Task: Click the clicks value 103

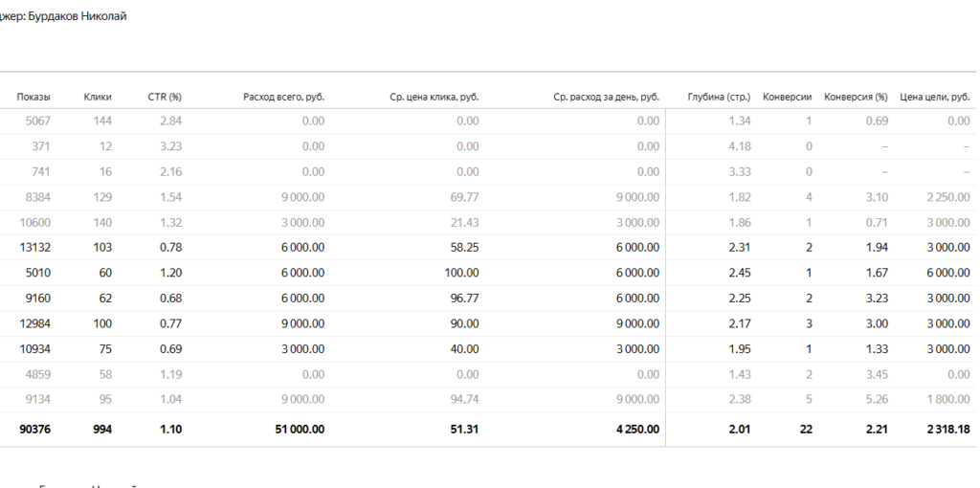Action: pyautogui.click(x=103, y=248)
